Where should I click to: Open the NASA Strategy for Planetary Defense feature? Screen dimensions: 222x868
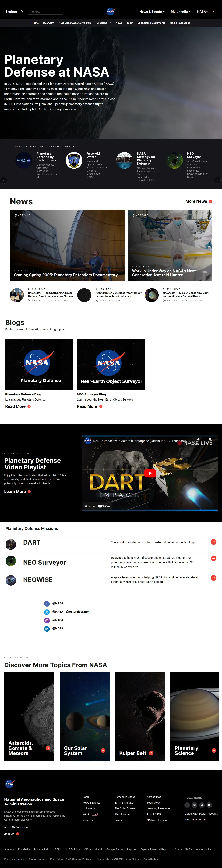[146, 158]
